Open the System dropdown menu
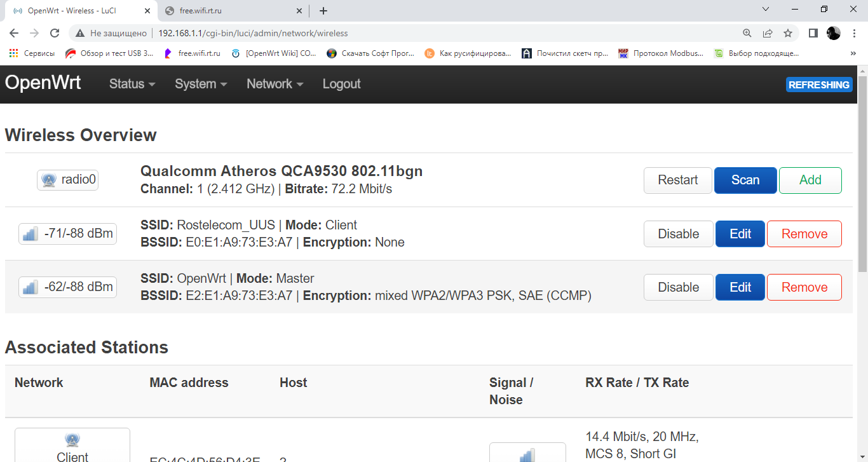The height and width of the screenshot is (462, 868). click(x=201, y=84)
